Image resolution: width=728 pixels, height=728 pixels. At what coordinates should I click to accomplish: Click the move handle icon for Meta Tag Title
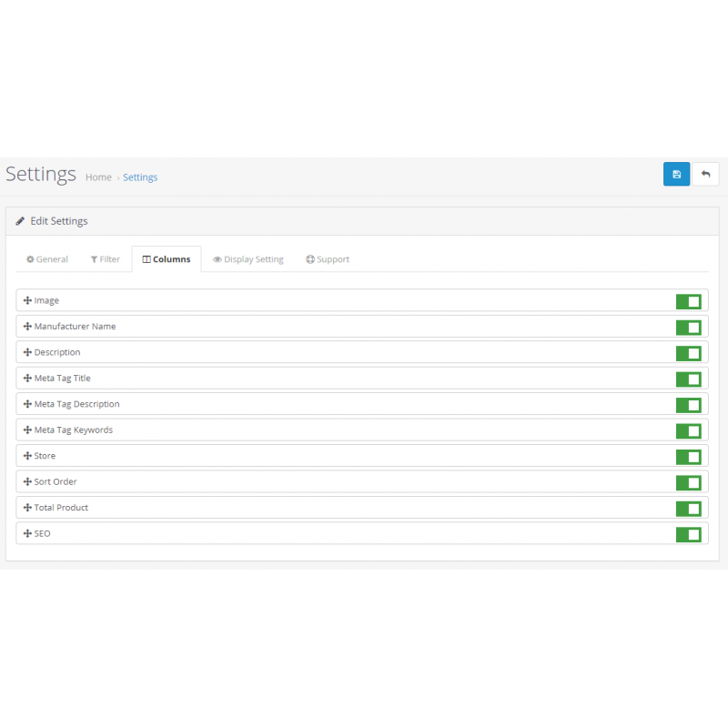27,378
